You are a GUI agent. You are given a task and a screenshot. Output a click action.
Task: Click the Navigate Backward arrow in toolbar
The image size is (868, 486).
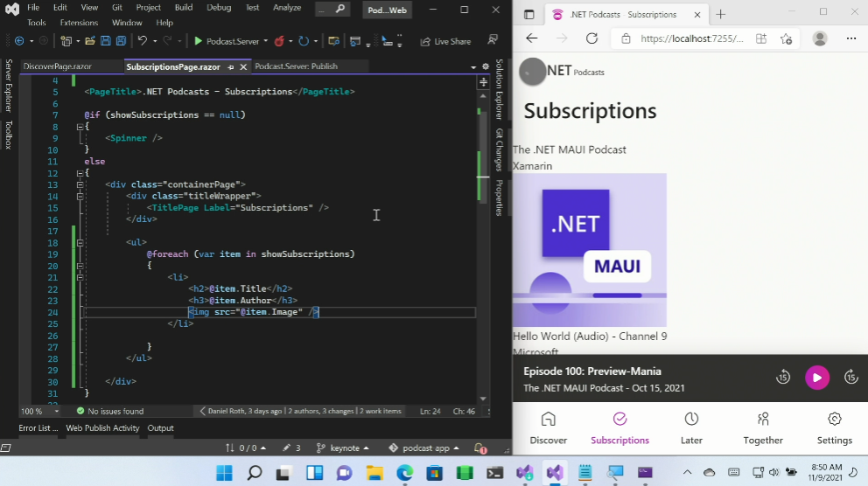19,41
